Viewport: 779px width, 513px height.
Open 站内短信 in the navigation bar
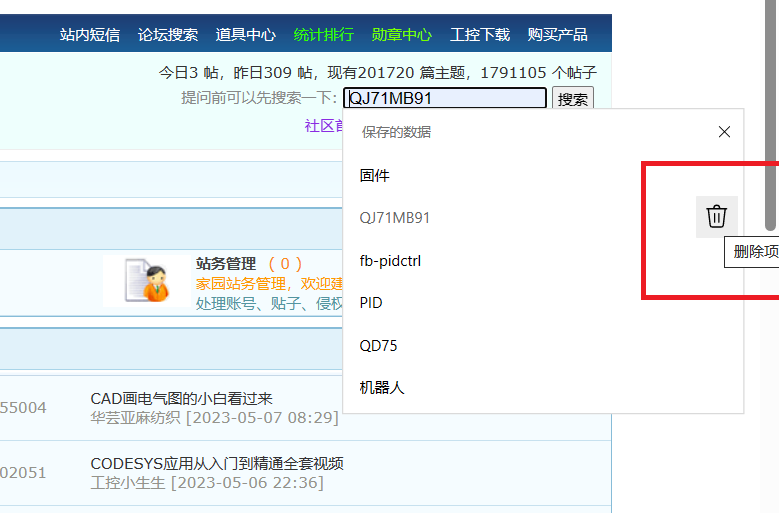pyautogui.click(x=90, y=35)
